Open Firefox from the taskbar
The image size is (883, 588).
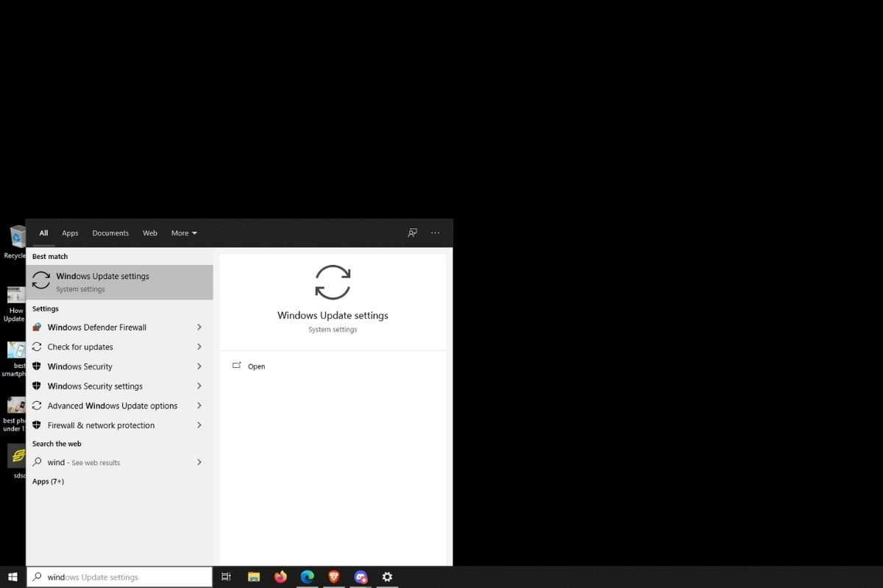click(280, 577)
